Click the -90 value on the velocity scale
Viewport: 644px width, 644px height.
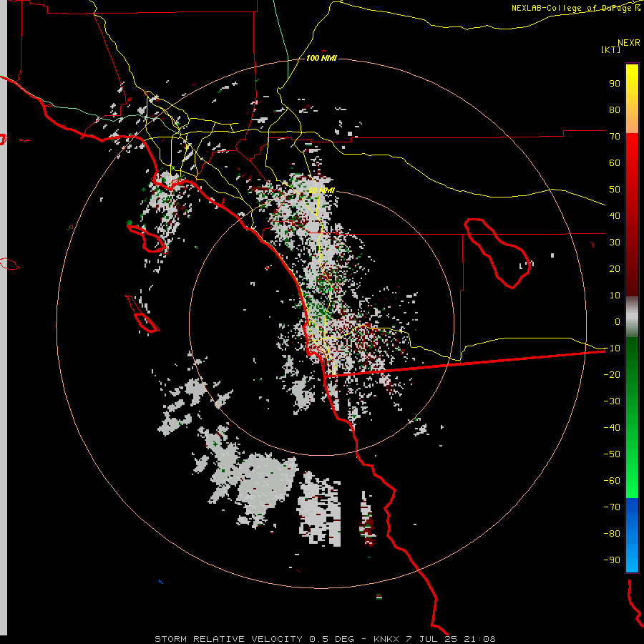[612, 560]
